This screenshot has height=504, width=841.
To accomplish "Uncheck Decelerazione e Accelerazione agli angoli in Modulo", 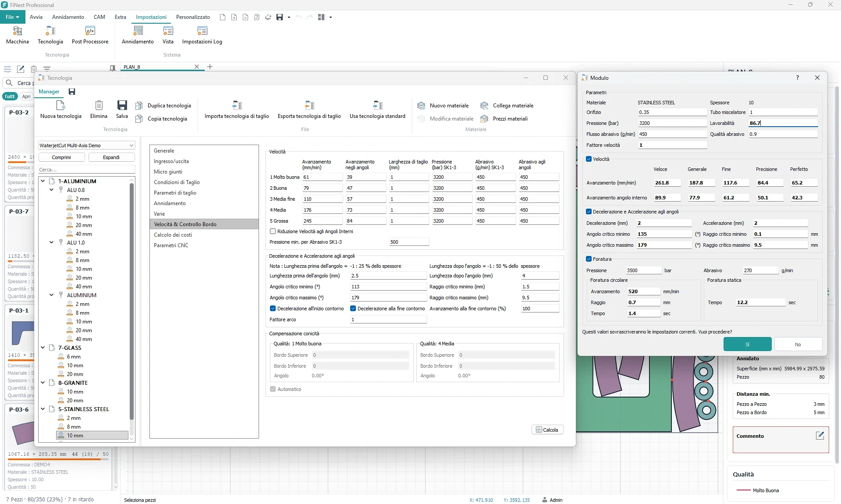I will [x=589, y=212].
